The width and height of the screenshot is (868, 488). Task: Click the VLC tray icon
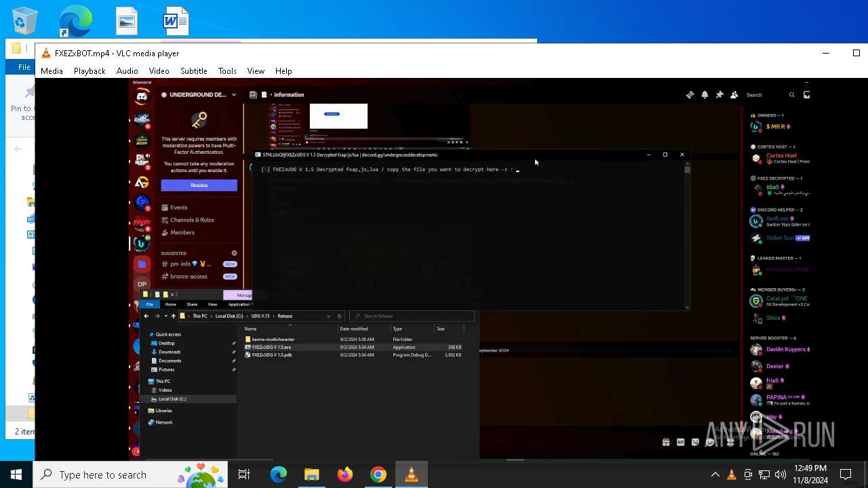click(x=731, y=474)
